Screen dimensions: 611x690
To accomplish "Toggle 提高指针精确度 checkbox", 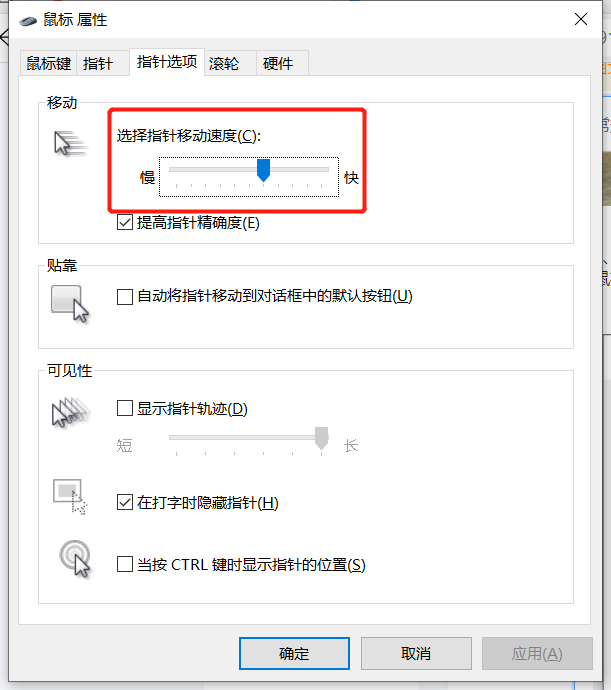I will pyautogui.click(x=125, y=222).
